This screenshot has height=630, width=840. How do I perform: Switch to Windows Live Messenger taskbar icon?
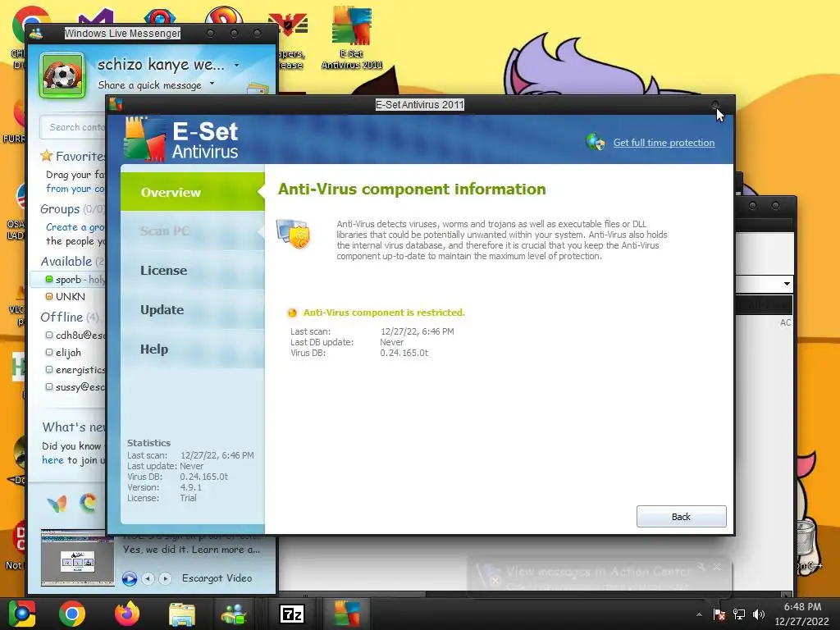pyautogui.click(x=234, y=614)
